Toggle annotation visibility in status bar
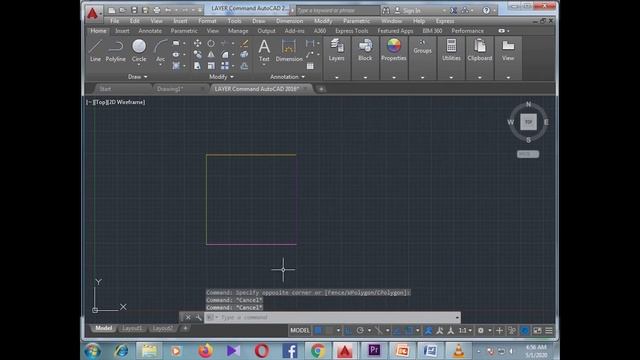The height and width of the screenshot is (360, 640). coord(428,331)
